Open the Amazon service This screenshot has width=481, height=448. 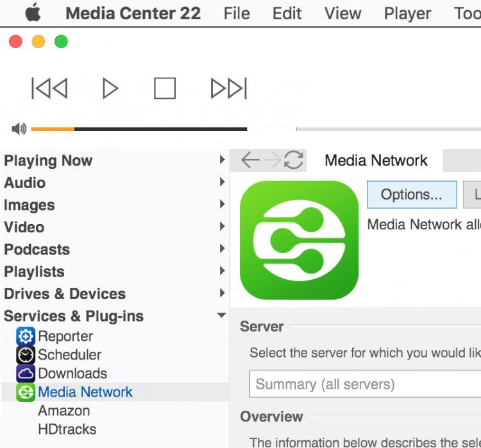63,411
